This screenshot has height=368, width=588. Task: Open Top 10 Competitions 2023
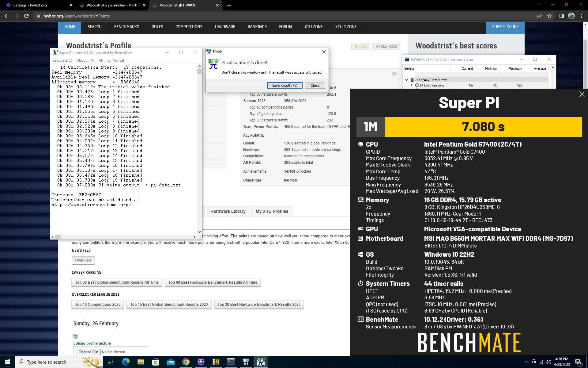tap(98, 305)
